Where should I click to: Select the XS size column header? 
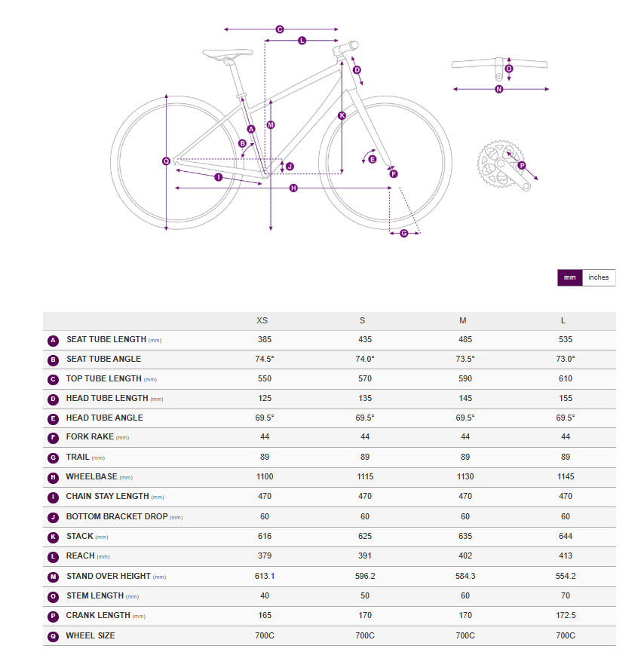click(262, 320)
